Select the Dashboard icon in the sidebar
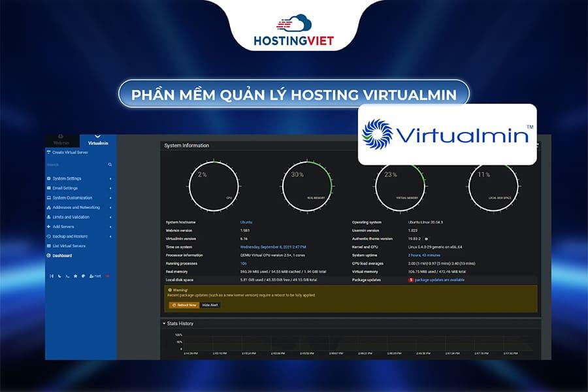This screenshot has height=392, width=588. (48, 254)
